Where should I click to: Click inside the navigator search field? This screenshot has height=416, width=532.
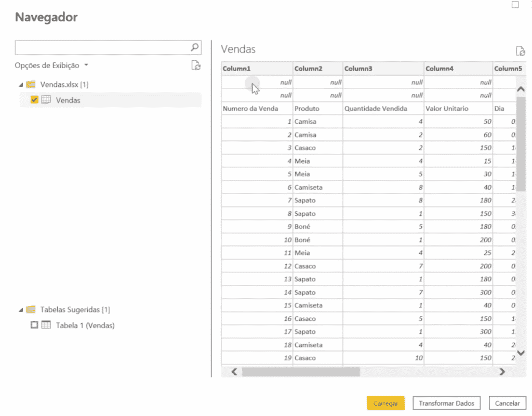point(101,48)
